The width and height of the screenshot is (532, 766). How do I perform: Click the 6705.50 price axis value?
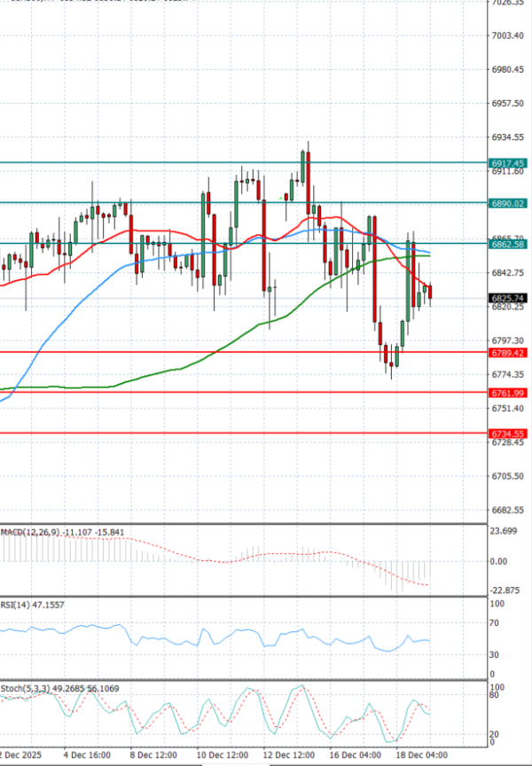506,476
